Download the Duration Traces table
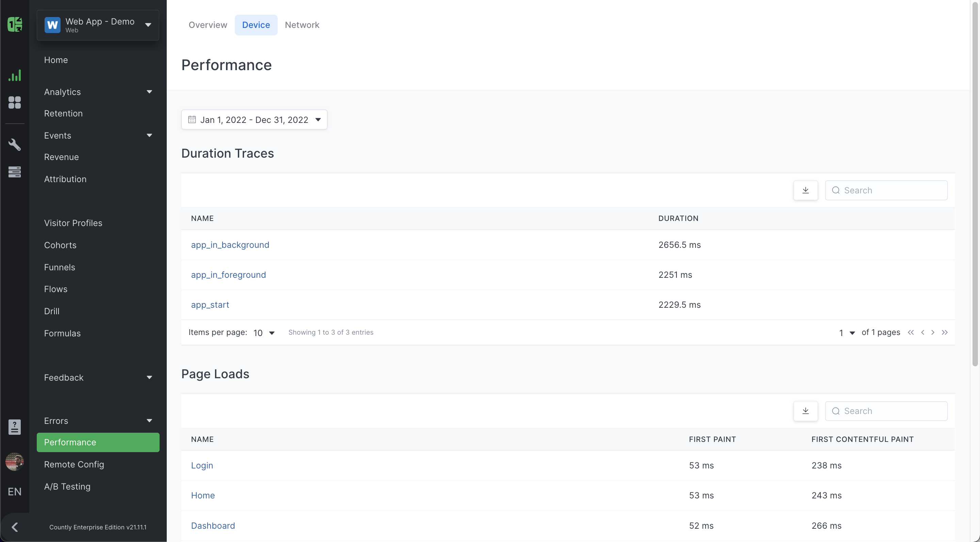 point(805,190)
